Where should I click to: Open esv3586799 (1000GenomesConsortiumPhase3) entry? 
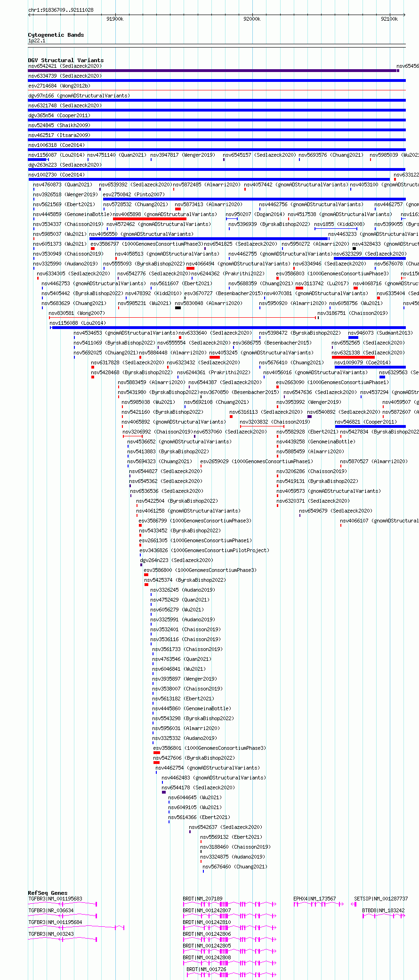[140, 525]
